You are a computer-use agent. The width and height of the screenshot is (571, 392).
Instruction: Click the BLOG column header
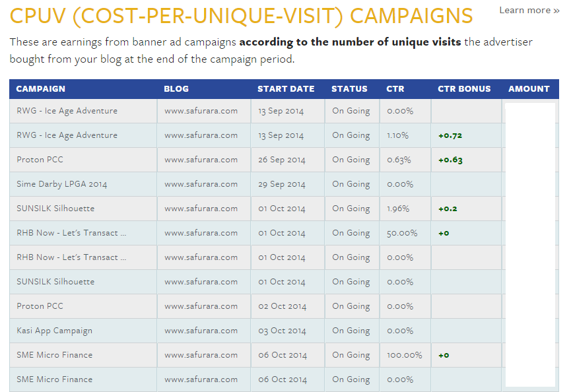coord(176,89)
